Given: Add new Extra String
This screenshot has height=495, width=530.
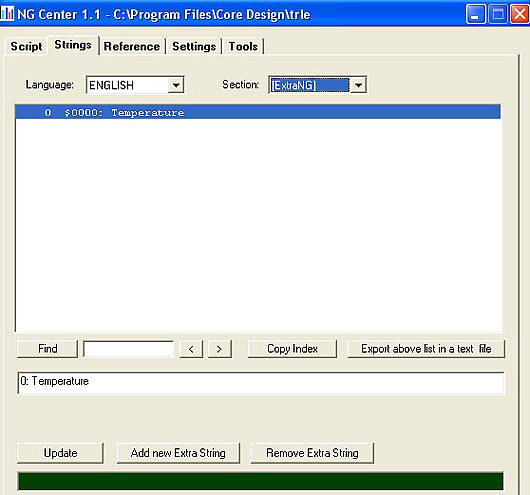Looking at the screenshot, I should tap(178, 453).
